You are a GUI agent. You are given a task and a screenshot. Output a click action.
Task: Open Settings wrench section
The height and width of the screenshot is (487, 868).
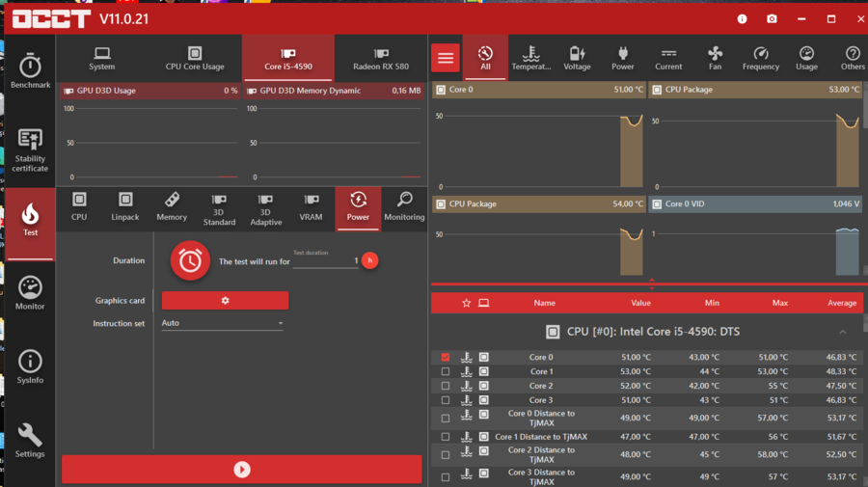30,441
